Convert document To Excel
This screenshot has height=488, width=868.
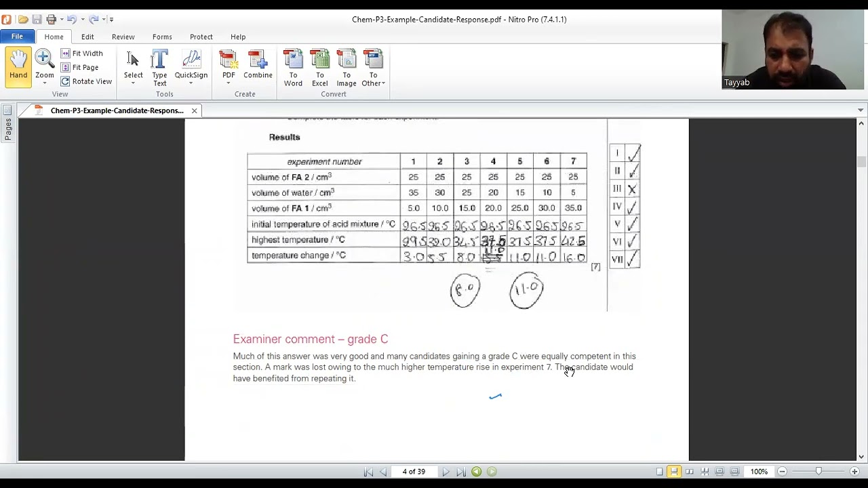(319, 68)
